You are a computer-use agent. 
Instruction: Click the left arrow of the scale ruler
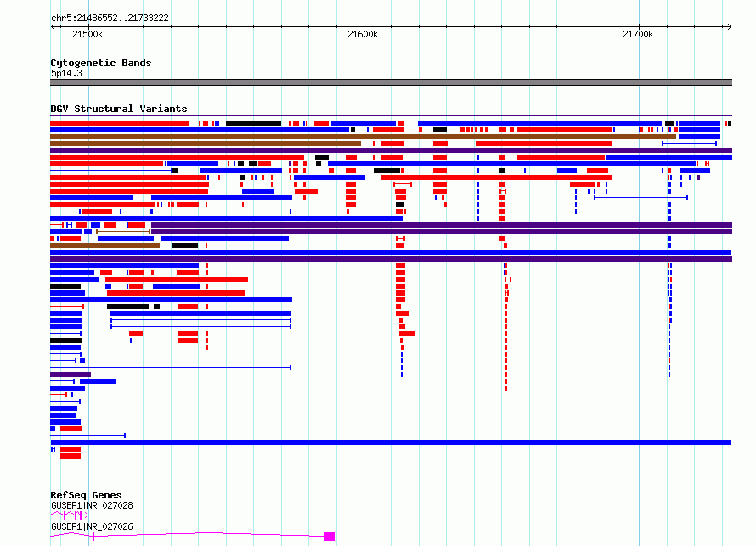coord(53,26)
